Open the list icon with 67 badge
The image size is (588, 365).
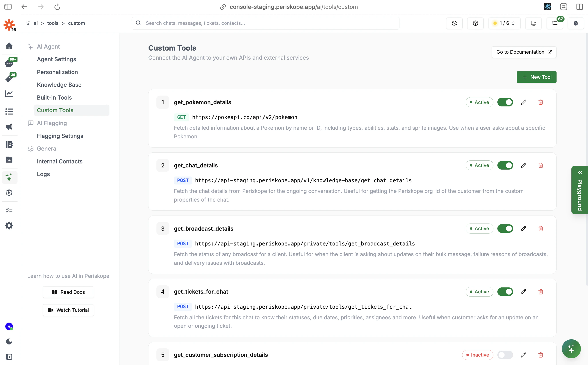555,23
